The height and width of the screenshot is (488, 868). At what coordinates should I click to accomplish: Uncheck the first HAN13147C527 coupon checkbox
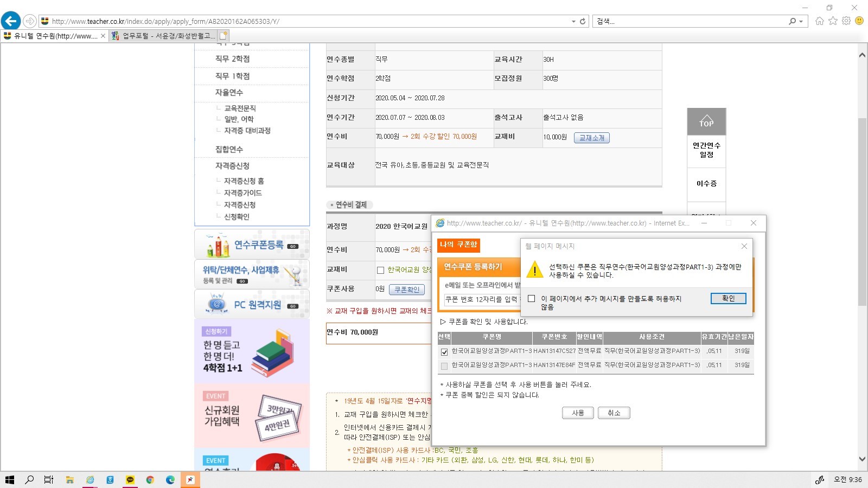(x=444, y=352)
